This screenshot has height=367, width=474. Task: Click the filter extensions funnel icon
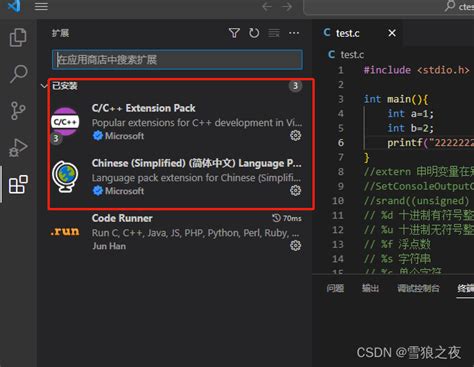click(x=234, y=33)
